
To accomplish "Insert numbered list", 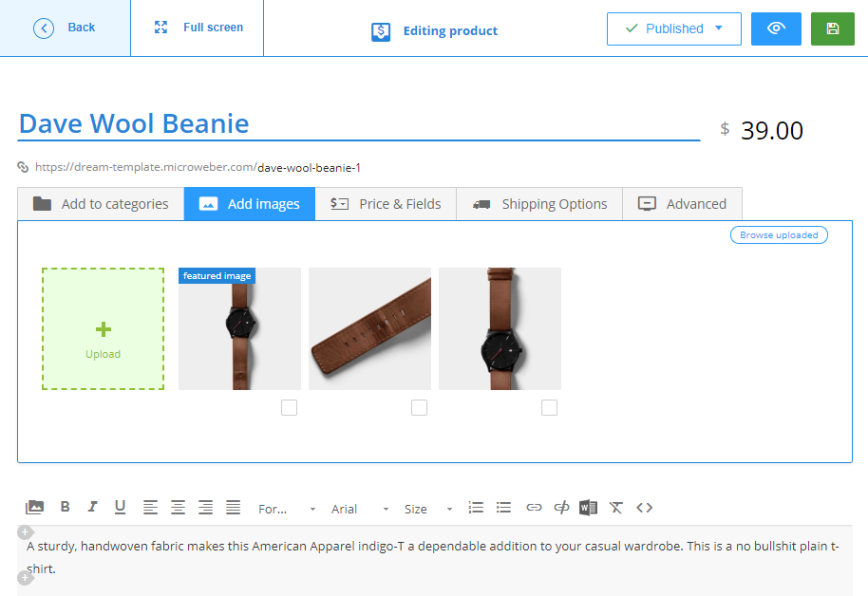I will coord(476,508).
